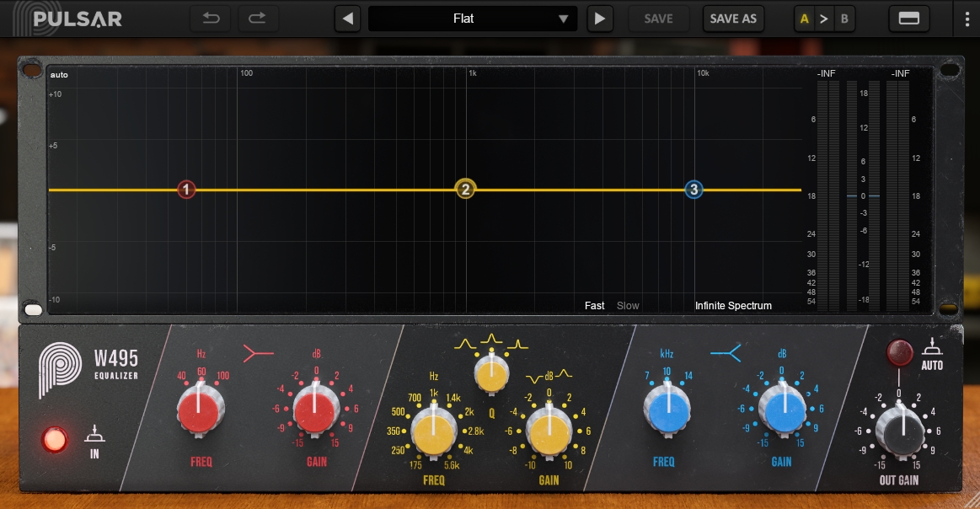
Task: Click the 10 kHz mark on high FREQ
Action: (667, 372)
